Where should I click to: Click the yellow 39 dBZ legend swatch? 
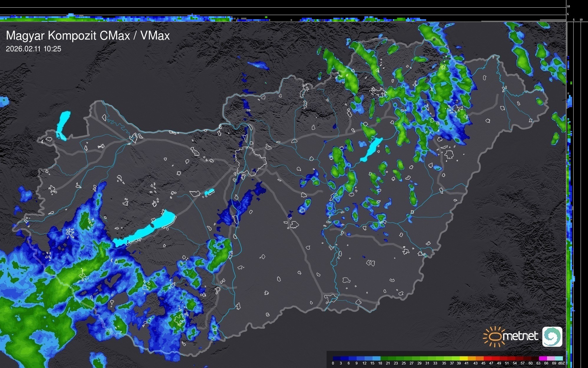464,358
